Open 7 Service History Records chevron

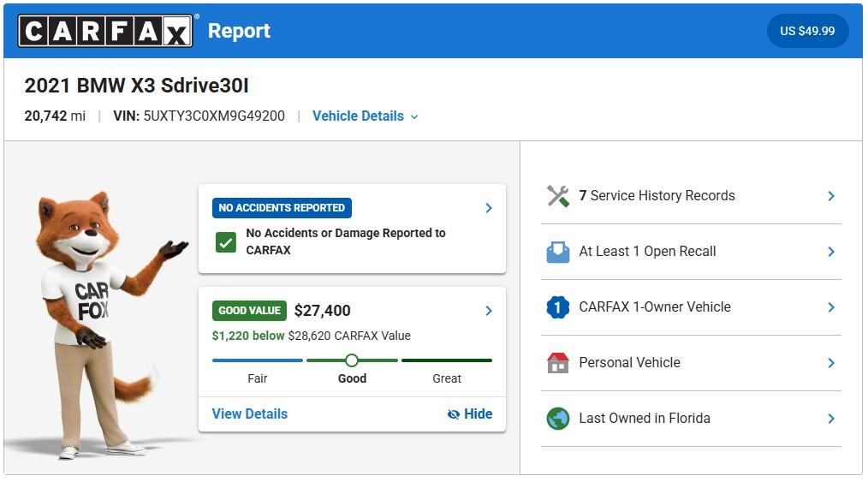831,196
